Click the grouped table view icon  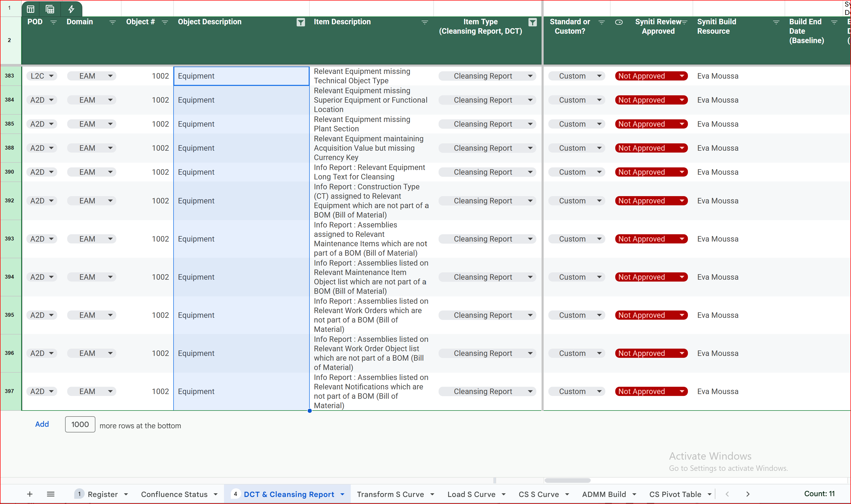[50, 9]
